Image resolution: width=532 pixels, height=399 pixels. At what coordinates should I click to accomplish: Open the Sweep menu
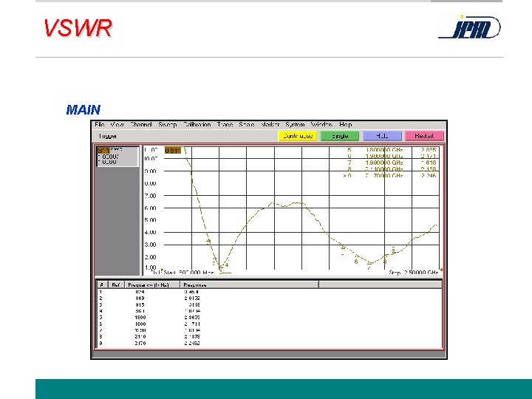click(x=168, y=125)
